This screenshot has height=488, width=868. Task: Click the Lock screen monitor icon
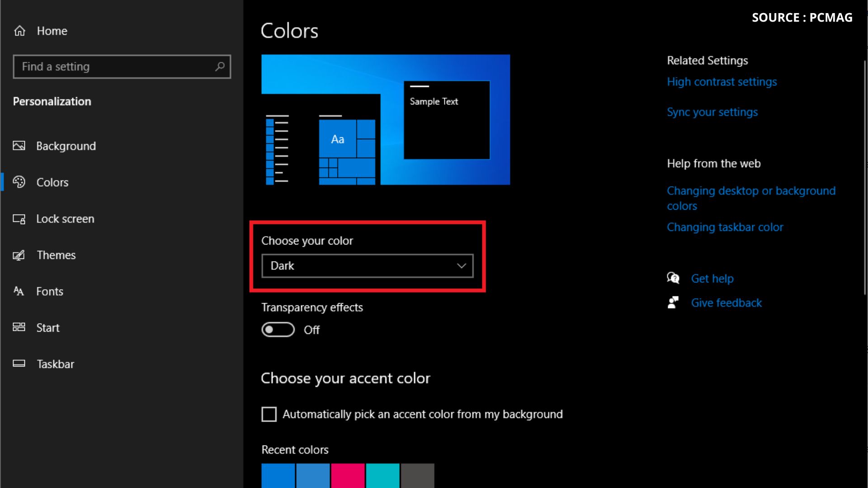pyautogui.click(x=19, y=219)
